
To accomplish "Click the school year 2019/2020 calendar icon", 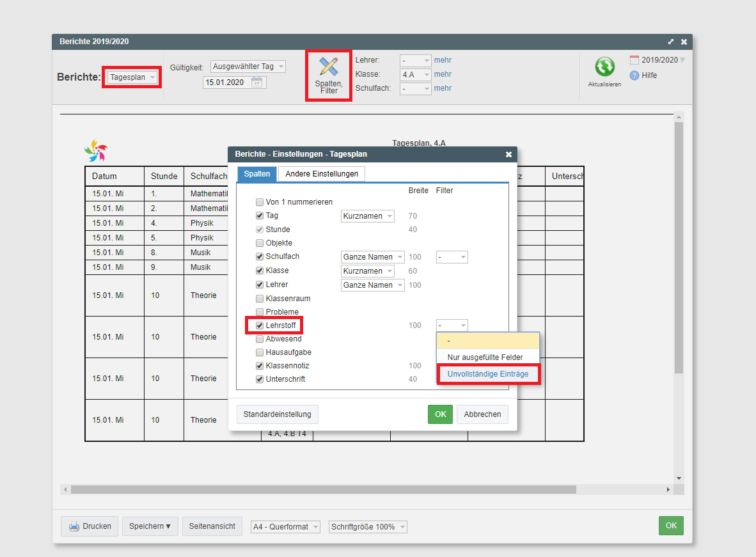I will (634, 60).
